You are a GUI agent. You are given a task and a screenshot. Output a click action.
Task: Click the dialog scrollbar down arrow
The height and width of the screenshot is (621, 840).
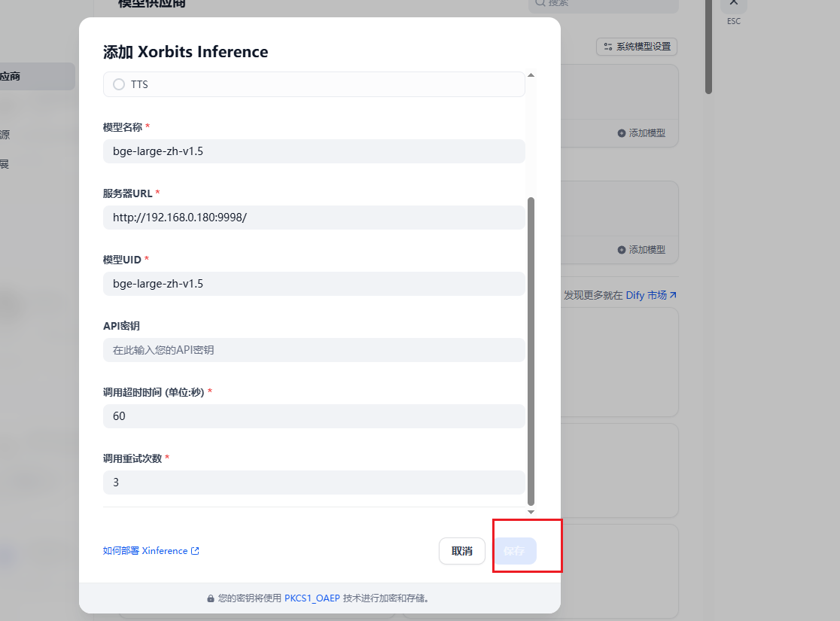(531, 512)
